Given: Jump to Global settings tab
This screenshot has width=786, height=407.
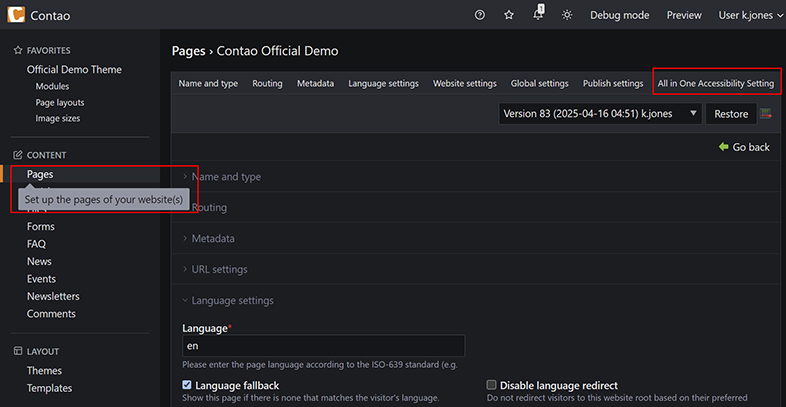Looking at the screenshot, I should pyautogui.click(x=539, y=83).
